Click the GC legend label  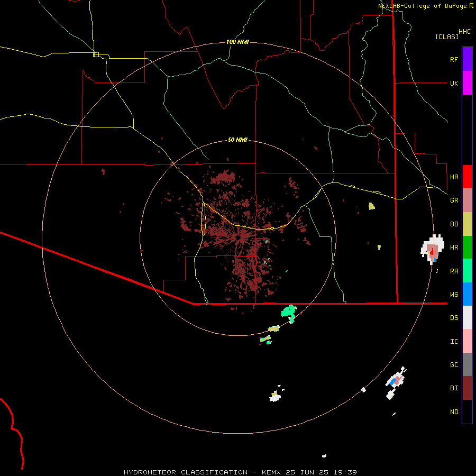click(x=454, y=364)
